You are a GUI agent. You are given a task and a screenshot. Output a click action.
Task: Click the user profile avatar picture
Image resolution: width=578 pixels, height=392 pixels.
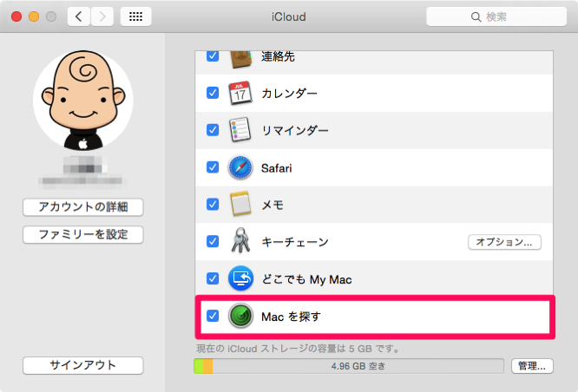tap(83, 101)
